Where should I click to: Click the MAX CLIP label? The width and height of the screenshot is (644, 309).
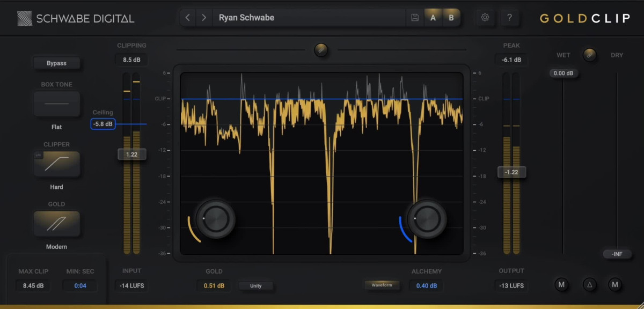[33, 271]
